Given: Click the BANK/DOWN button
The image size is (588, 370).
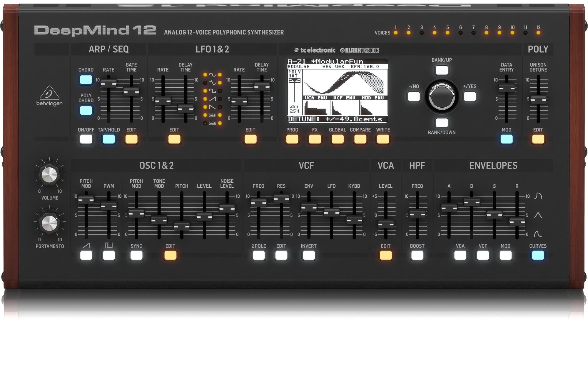Looking at the screenshot, I should [442, 123].
